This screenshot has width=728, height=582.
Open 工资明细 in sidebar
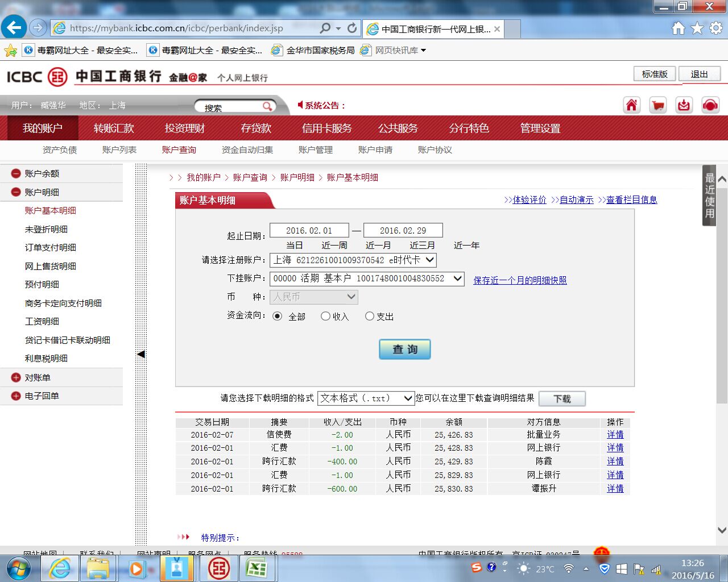tap(42, 321)
